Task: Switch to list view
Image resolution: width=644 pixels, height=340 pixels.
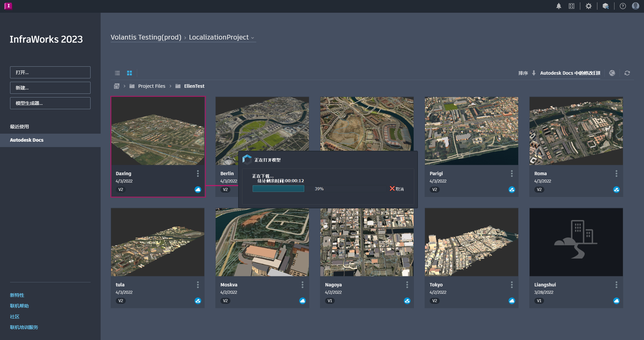Action: pyautogui.click(x=117, y=73)
